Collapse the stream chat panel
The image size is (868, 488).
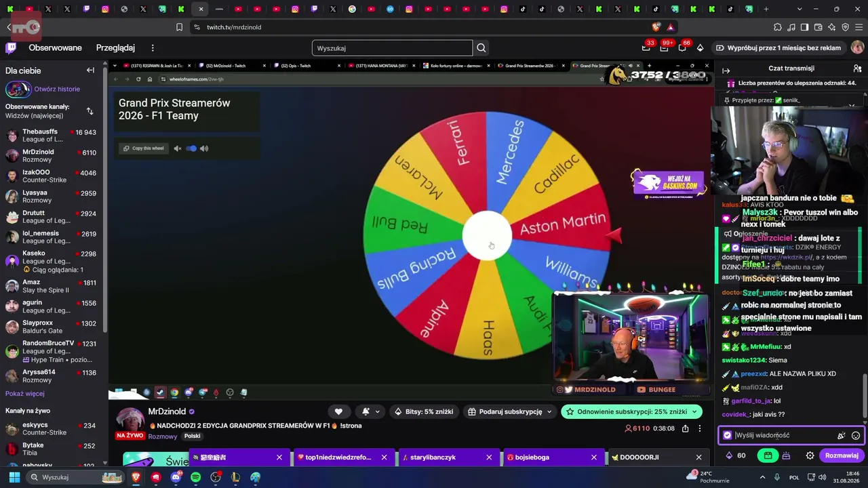[x=726, y=70]
